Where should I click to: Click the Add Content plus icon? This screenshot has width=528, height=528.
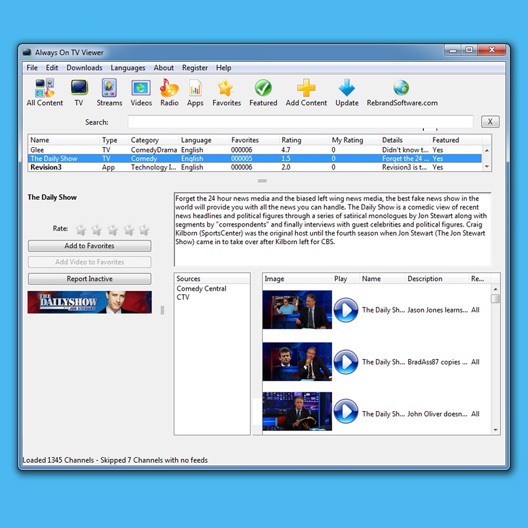(306, 88)
